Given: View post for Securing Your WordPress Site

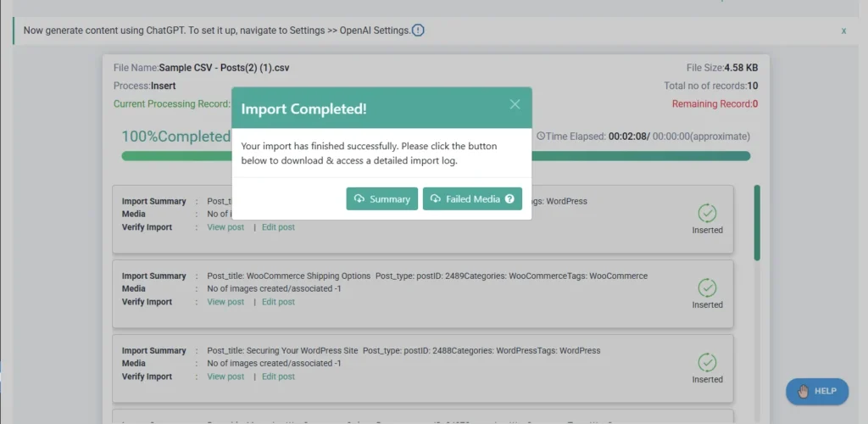Looking at the screenshot, I should 225,377.
